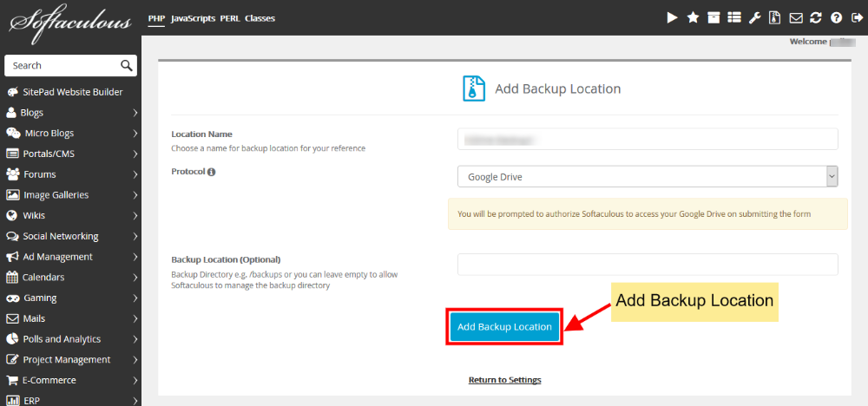Click the Wikis globe icon

[11, 215]
